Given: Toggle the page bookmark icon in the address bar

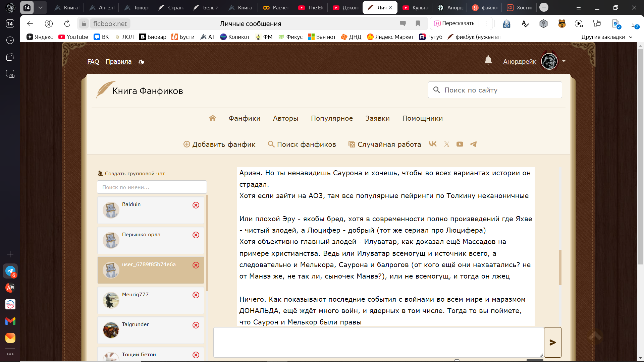Looking at the screenshot, I should coord(418,23).
